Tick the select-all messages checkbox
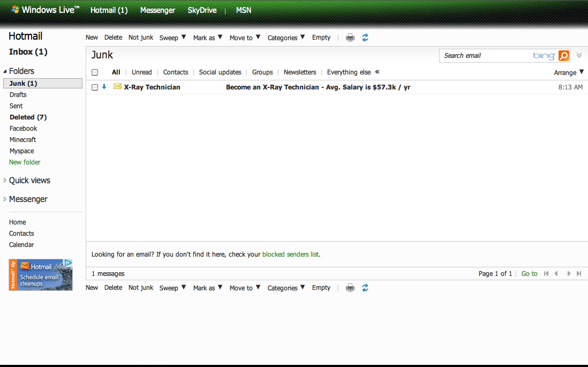588x367 pixels. click(95, 72)
